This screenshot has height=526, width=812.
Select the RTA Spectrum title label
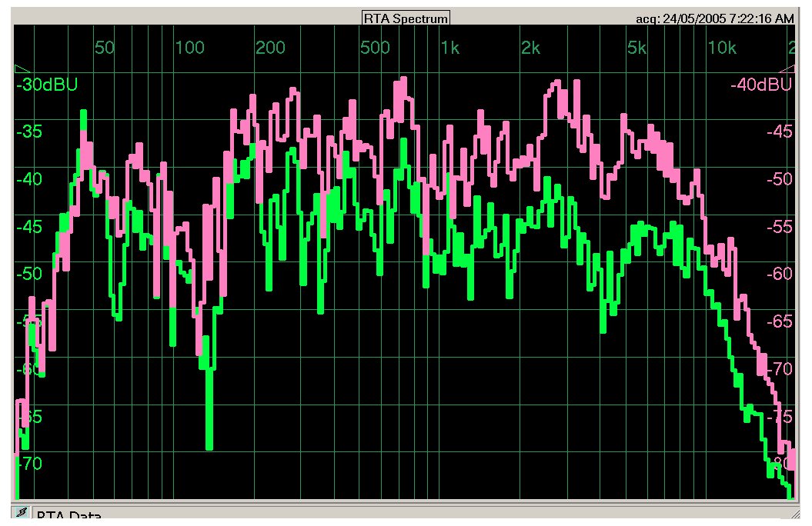[x=406, y=18]
